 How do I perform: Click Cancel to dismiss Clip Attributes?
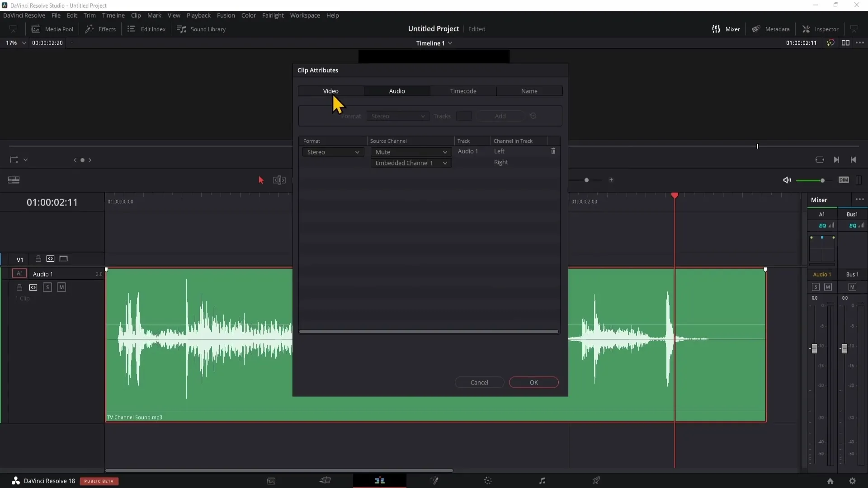479,383
